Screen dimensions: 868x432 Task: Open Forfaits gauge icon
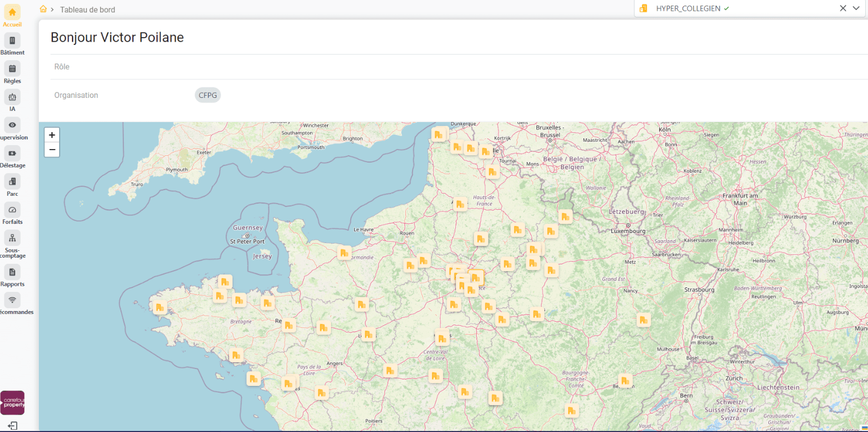click(12, 210)
